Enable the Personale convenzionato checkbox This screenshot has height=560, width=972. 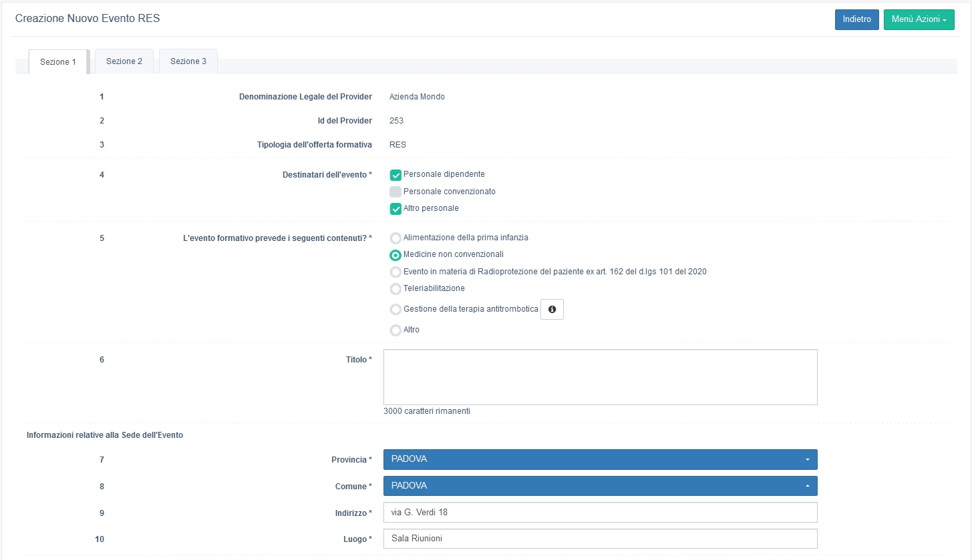tap(395, 192)
